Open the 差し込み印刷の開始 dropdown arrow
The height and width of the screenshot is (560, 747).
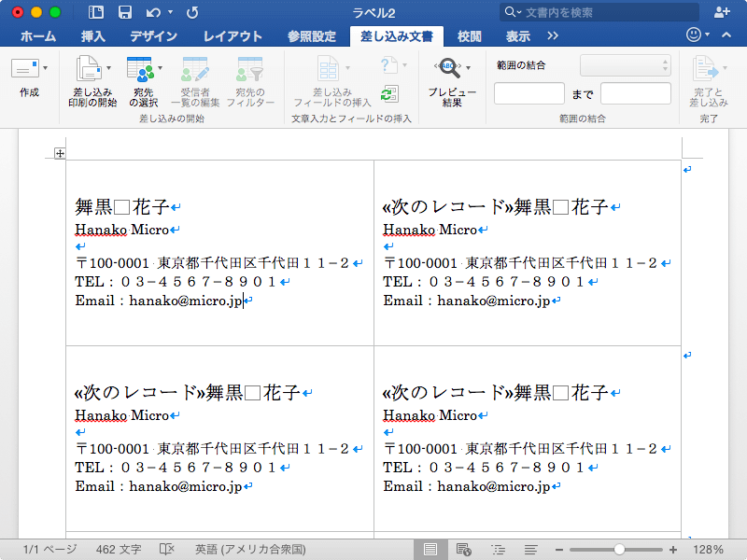108,68
